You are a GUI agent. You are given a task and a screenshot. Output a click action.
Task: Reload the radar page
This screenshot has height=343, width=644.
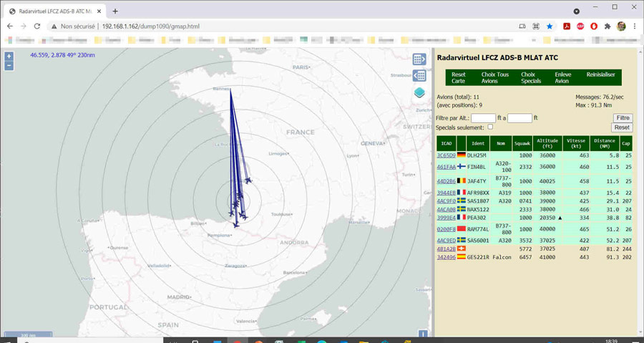(37, 26)
